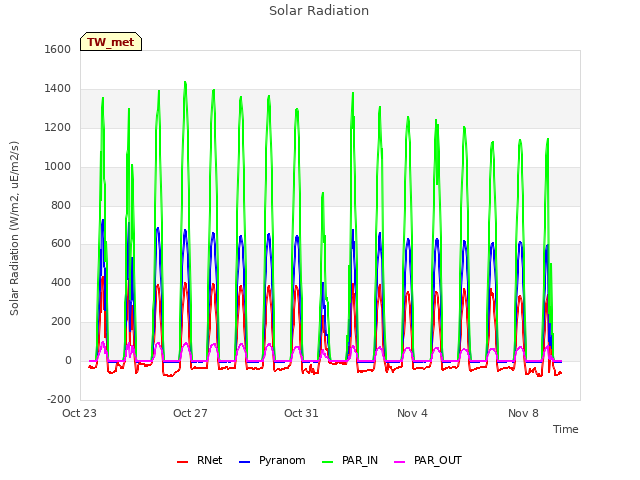The width and height of the screenshot is (640, 480).
Task: Toggle the PAR_OUT legend entry
Action: (x=428, y=460)
